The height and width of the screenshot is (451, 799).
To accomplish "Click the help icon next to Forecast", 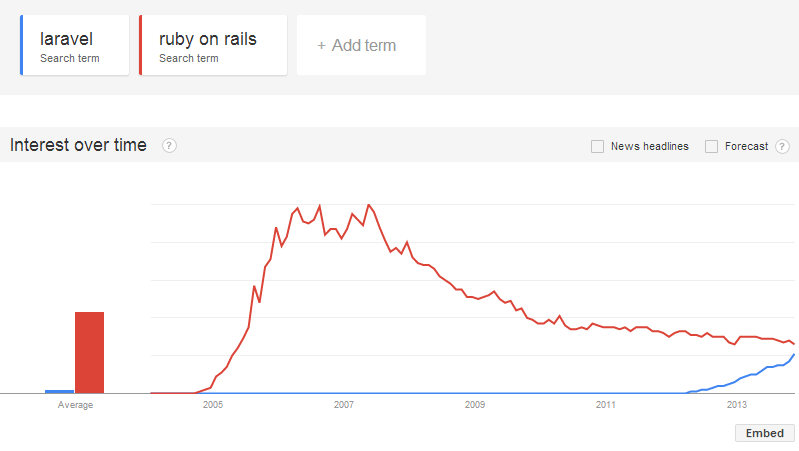I will pos(782,146).
